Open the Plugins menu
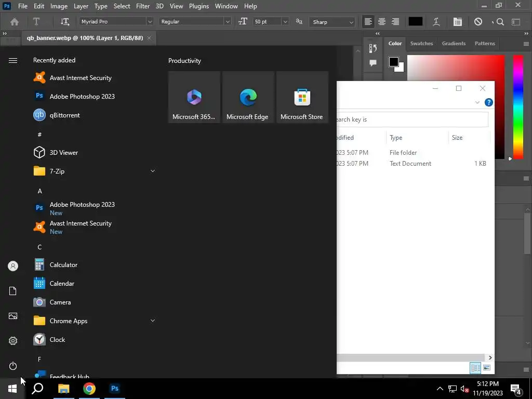532x399 pixels. (x=199, y=6)
